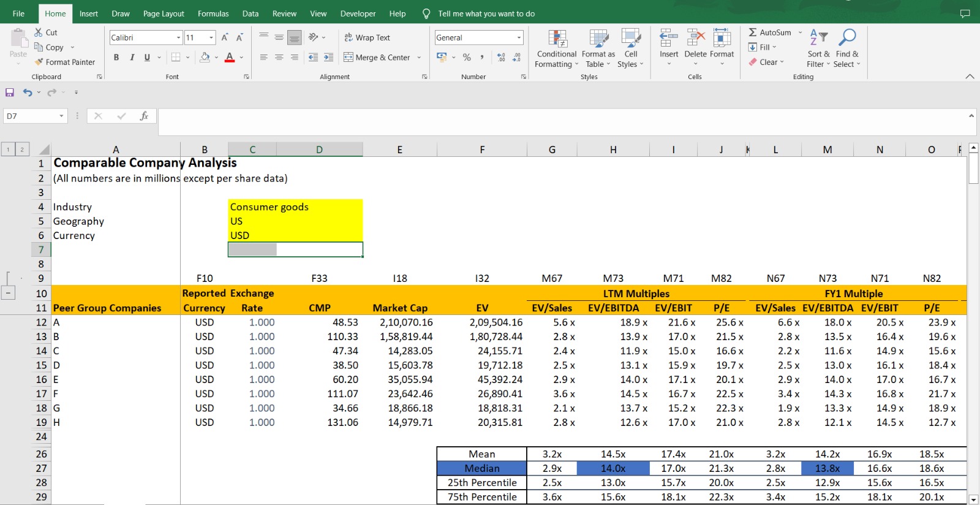Image resolution: width=980 pixels, height=505 pixels.
Task: Click the Orientation text rotation icon
Action: [x=314, y=37]
